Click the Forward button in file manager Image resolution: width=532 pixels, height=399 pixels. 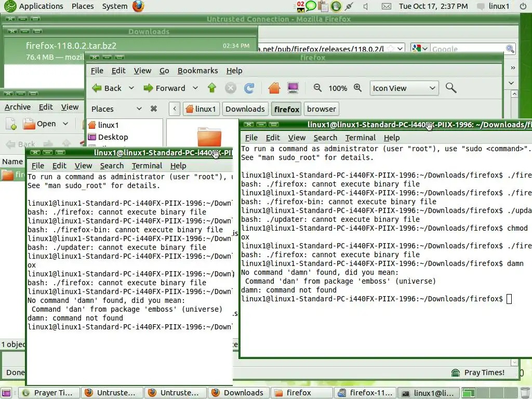coord(165,88)
